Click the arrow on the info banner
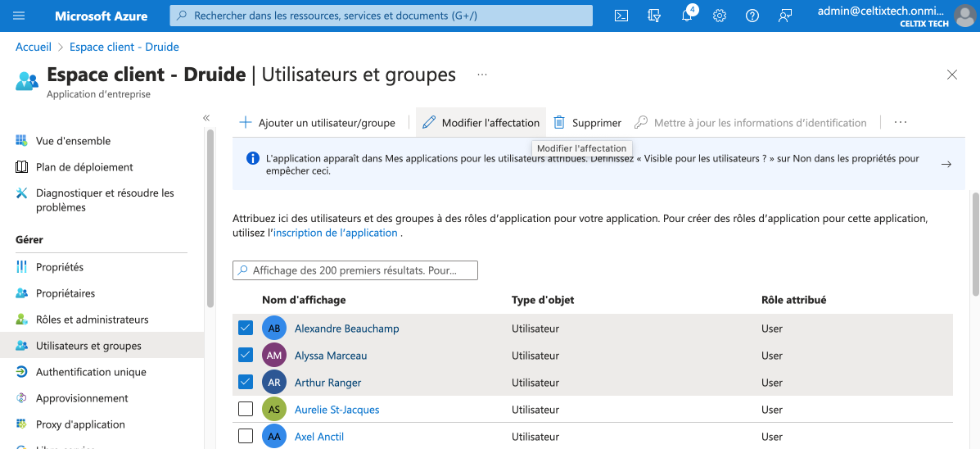Image resolution: width=980 pixels, height=449 pixels. (946, 164)
